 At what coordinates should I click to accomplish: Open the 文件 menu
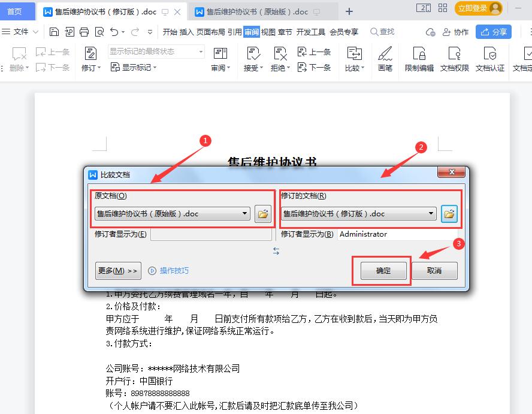(x=20, y=32)
